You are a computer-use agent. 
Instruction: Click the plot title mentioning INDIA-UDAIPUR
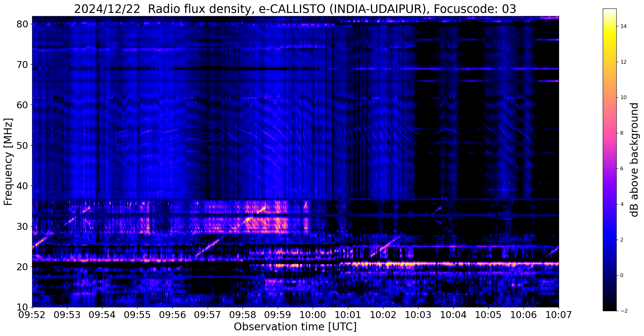tap(295, 9)
